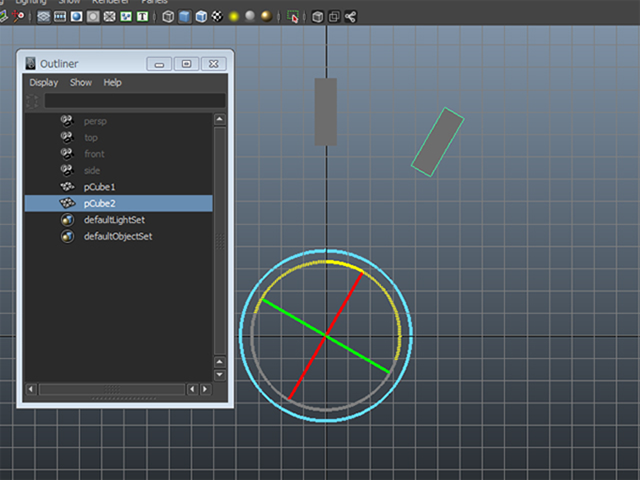Toggle the resolution gate icon

pyautogui.click(x=76, y=17)
